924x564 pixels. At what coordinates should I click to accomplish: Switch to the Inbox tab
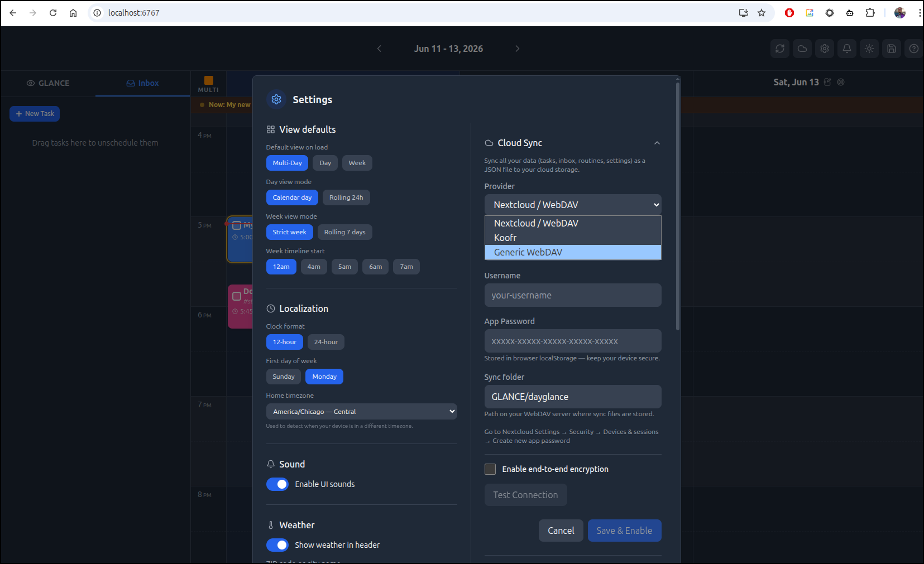[143, 83]
